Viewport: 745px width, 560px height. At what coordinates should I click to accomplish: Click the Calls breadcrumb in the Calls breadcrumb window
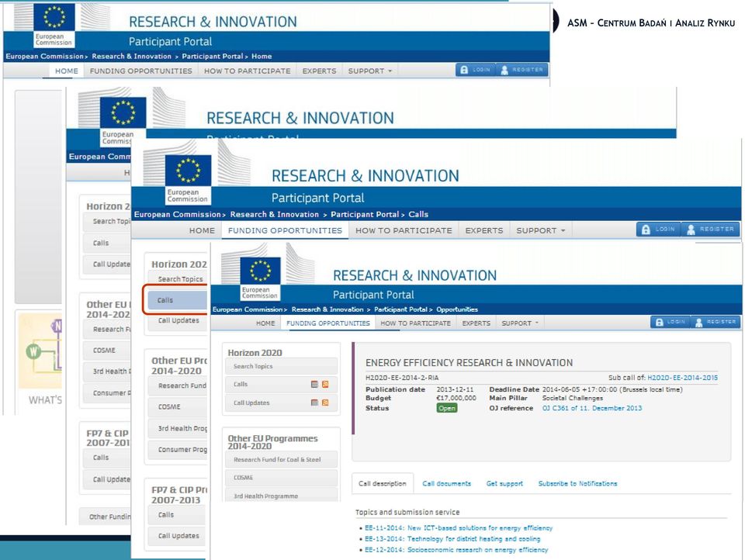coord(418,214)
